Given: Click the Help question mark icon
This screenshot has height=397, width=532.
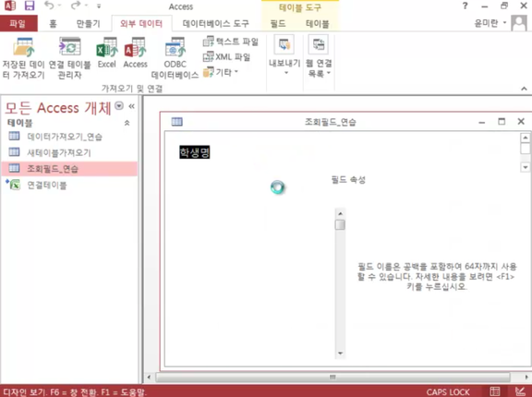Looking at the screenshot, I should click(x=465, y=6).
